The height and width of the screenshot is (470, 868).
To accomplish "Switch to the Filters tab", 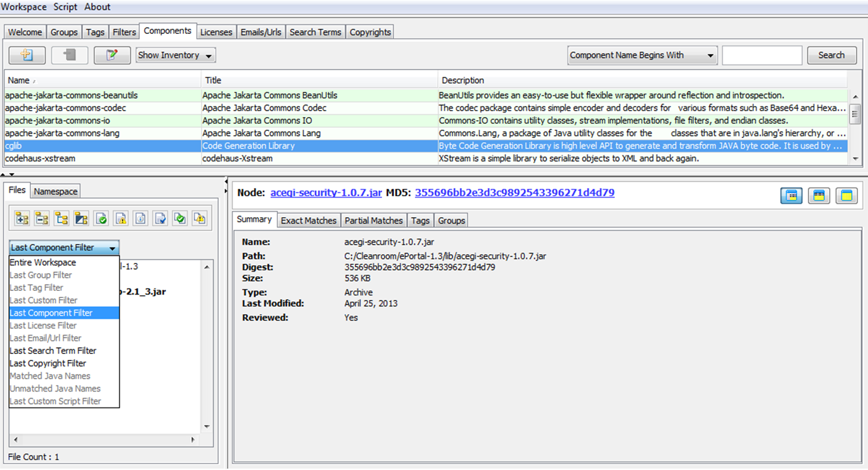I will (124, 32).
